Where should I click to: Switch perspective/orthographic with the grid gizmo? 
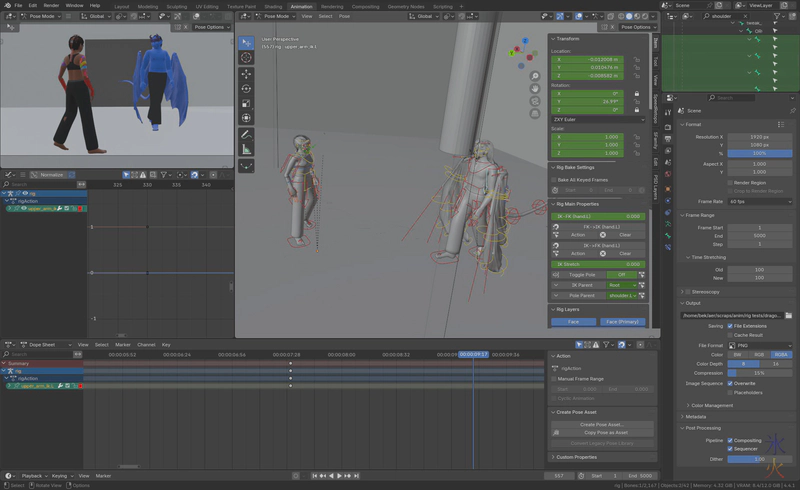click(x=535, y=113)
